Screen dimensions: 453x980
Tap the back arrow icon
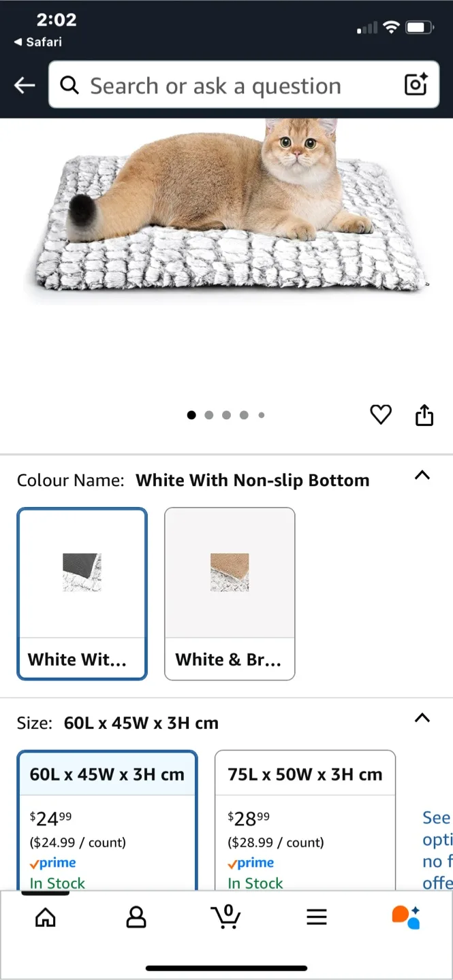tap(25, 85)
